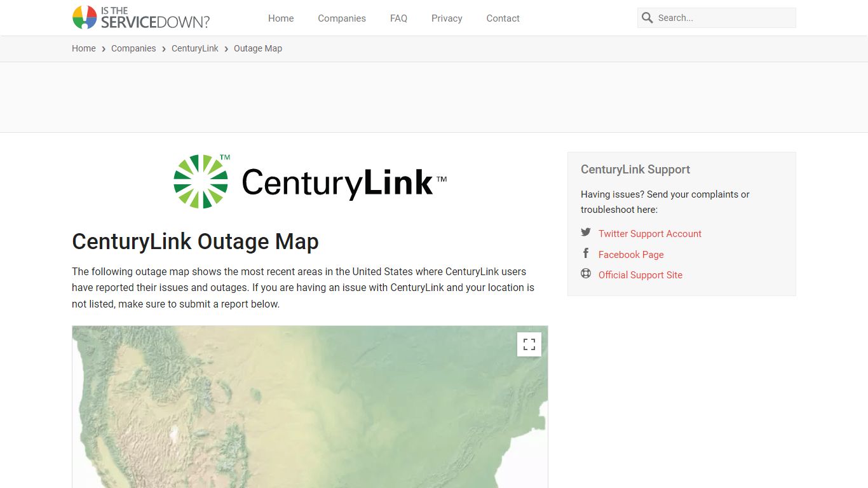Open the Contact page
Viewport: 868px width, 488px height.
click(503, 18)
